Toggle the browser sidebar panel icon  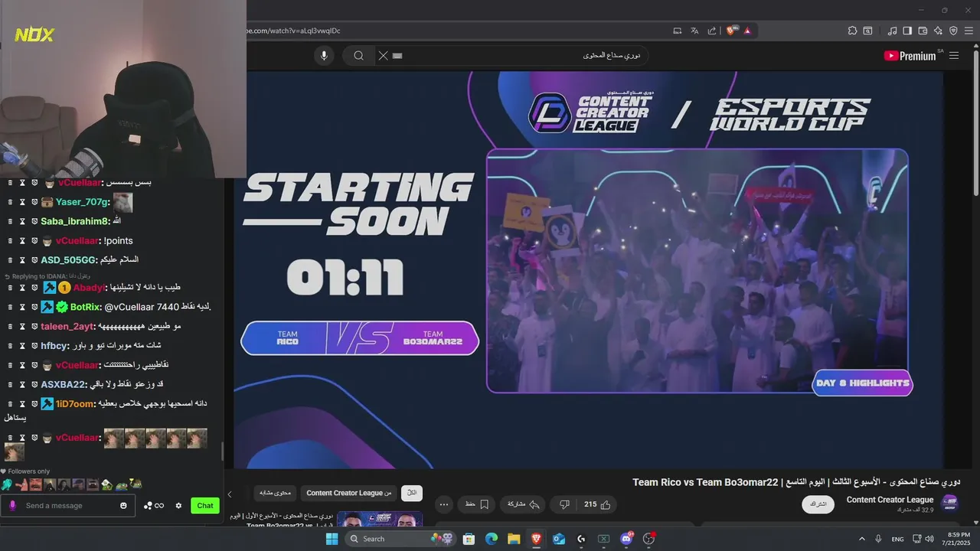[907, 31]
